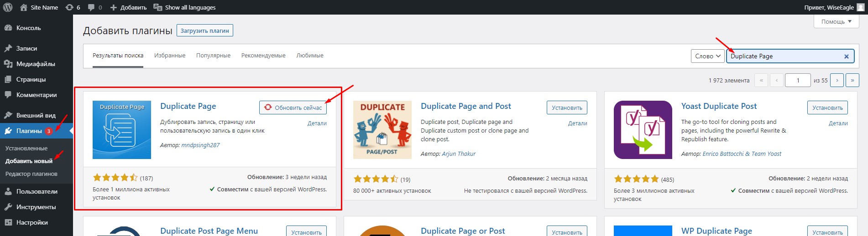Image resolution: width=868 pixels, height=236 pixels.
Task: Click Yoast Duplicate Post thumbnail
Action: (643, 130)
